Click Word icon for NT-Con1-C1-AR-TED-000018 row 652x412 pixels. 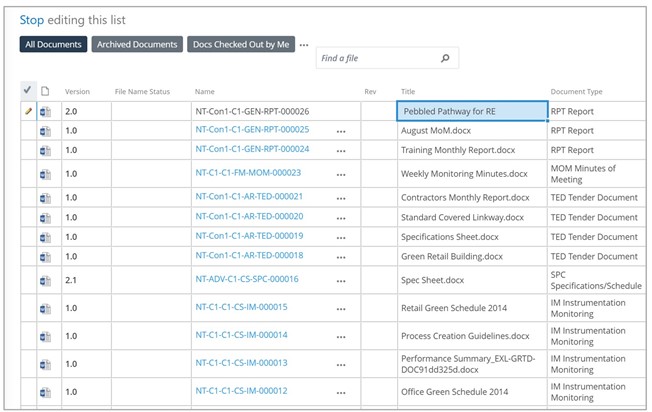tap(45, 257)
